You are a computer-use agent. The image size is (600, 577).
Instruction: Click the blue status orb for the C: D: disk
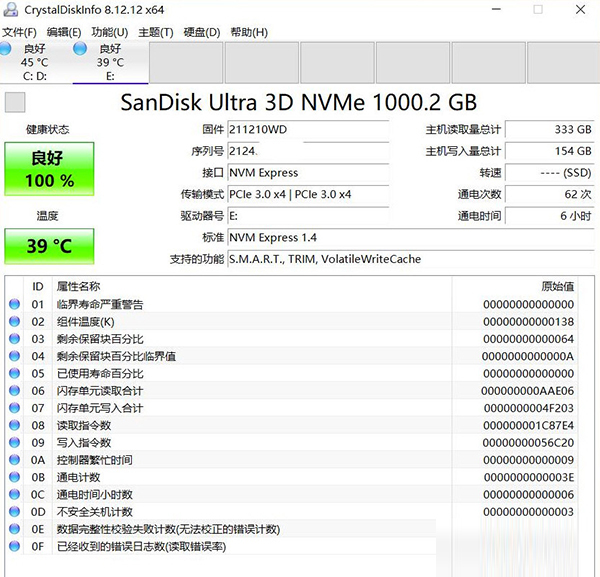(x=7, y=48)
